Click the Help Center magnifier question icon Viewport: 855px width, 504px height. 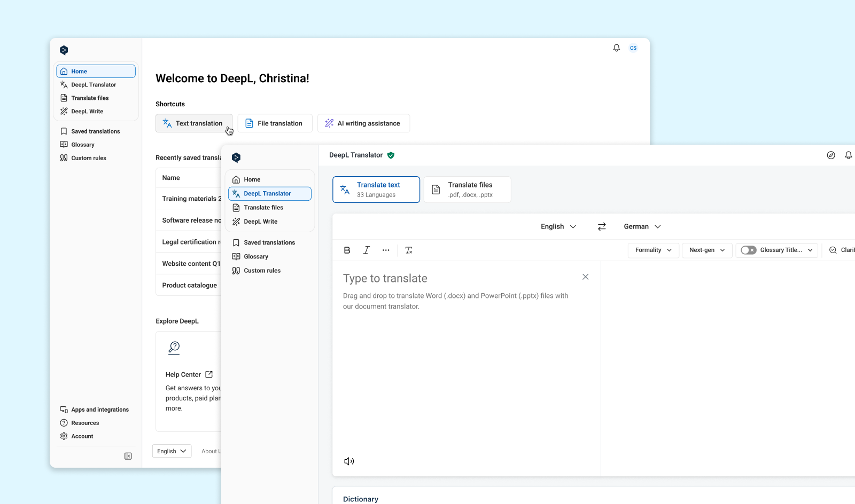(x=174, y=348)
